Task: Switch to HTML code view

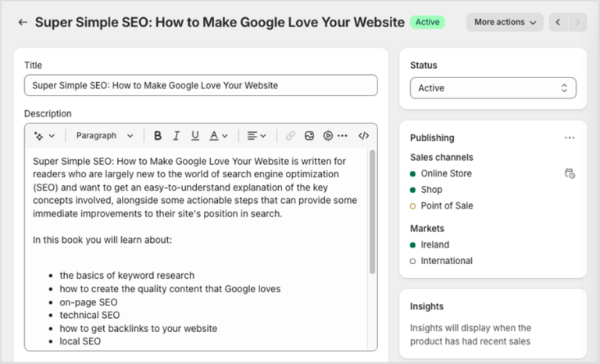Action: click(363, 136)
